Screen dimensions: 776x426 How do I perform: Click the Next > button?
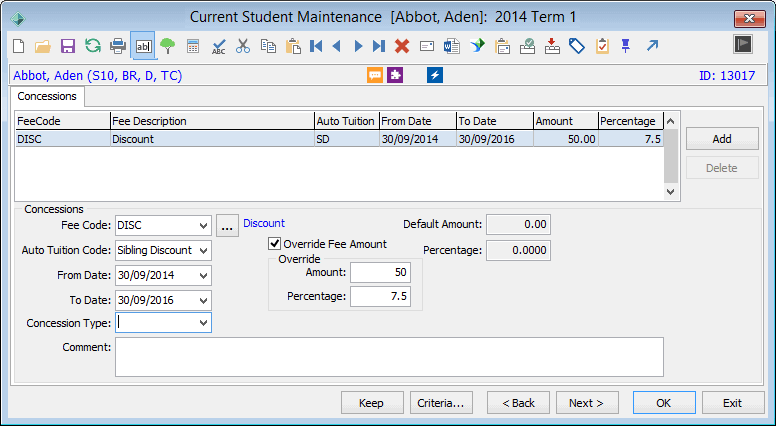(x=587, y=403)
